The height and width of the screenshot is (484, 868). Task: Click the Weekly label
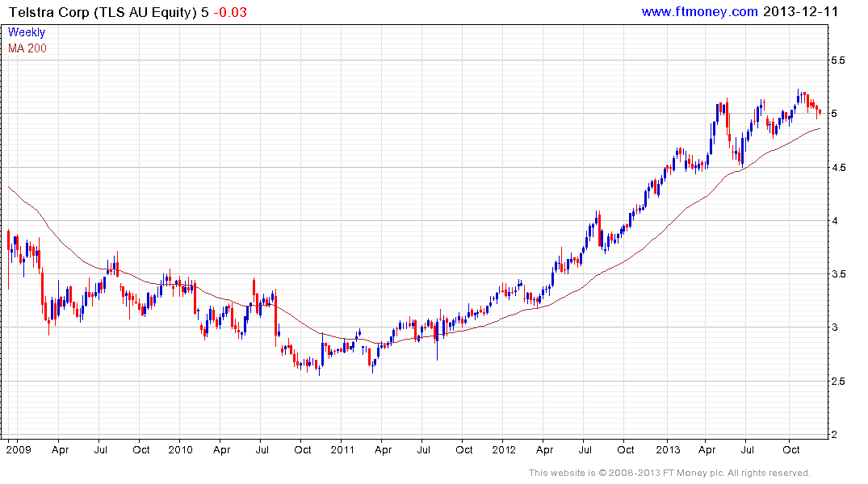pos(27,32)
